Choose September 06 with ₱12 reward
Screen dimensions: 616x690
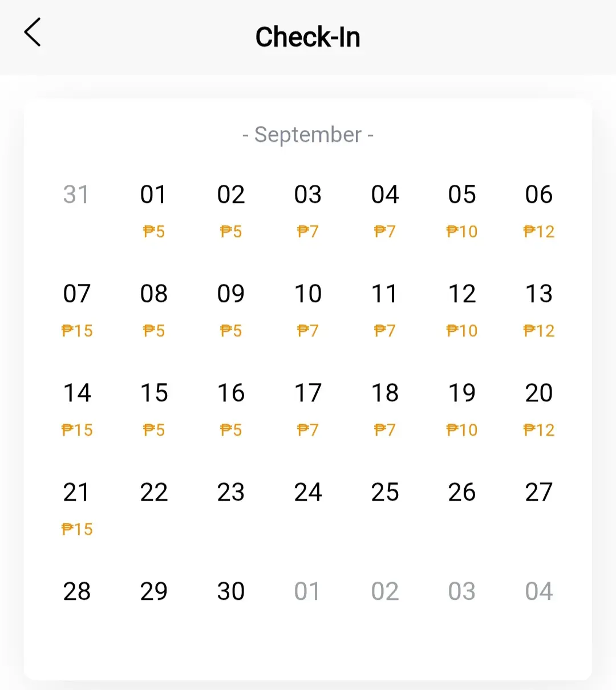click(x=539, y=210)
